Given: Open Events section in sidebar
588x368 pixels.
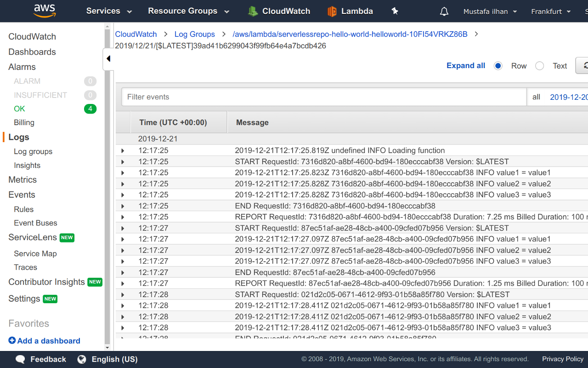Looking at the screenshot, I should coord(22,195).
